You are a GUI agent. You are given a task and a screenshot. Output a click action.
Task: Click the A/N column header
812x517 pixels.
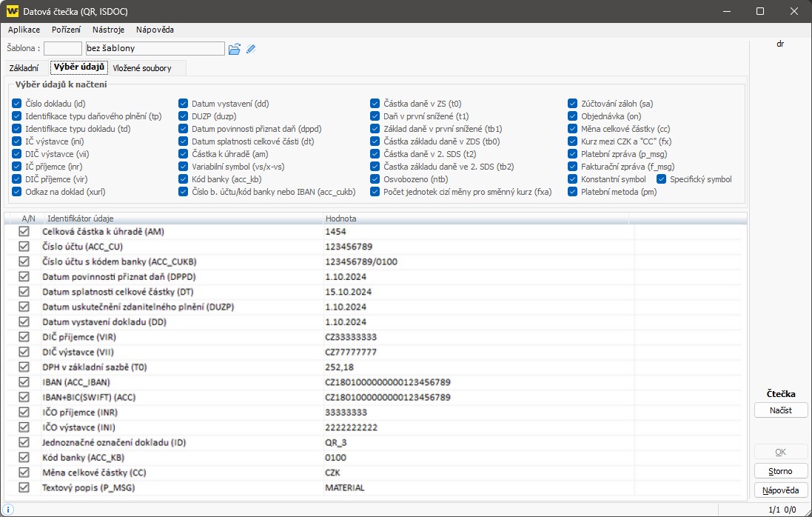point(28,219)
